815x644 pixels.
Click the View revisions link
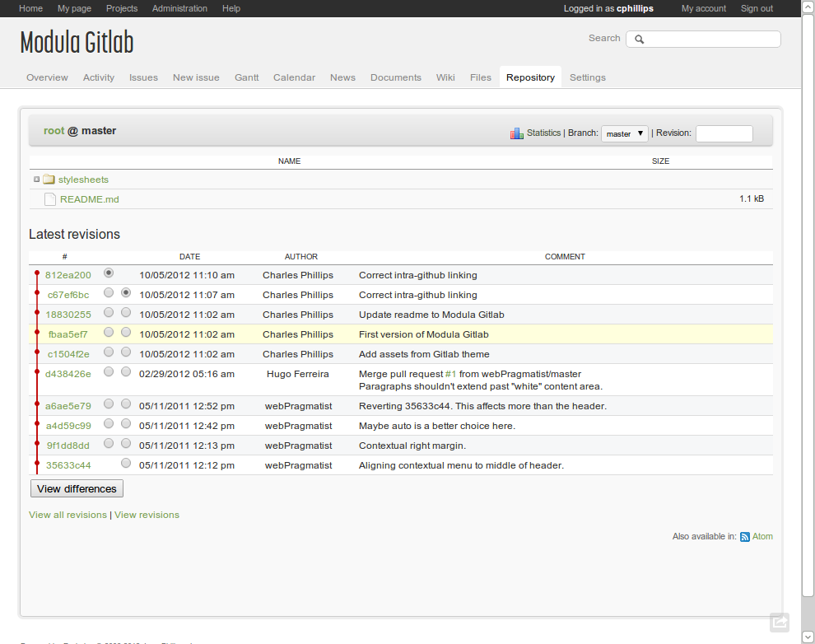[147, 515]
